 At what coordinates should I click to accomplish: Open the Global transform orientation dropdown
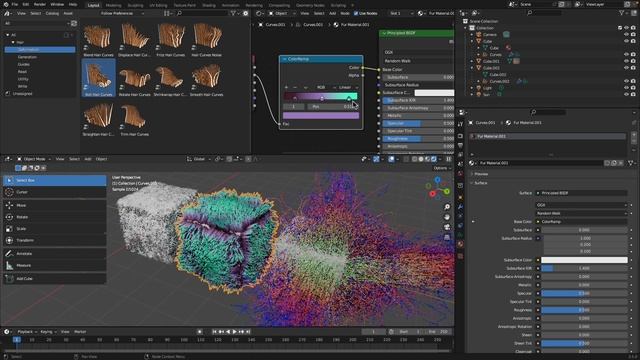tap(199, 159)
